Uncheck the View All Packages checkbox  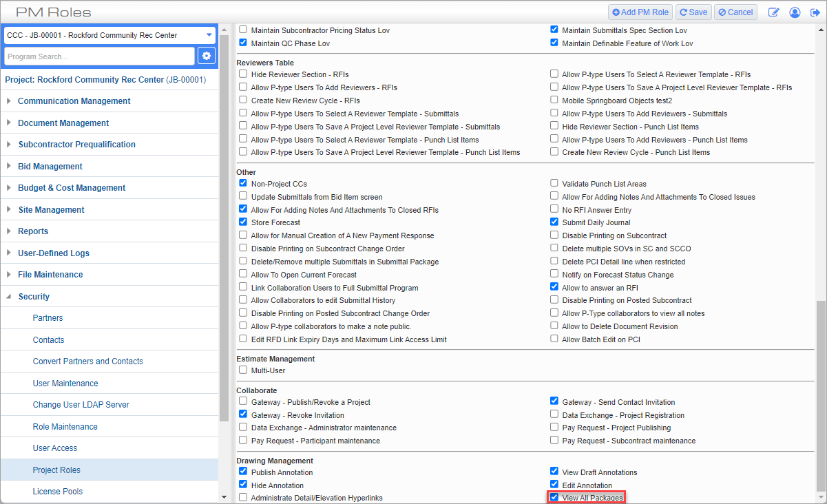click(x=554, y=497)
